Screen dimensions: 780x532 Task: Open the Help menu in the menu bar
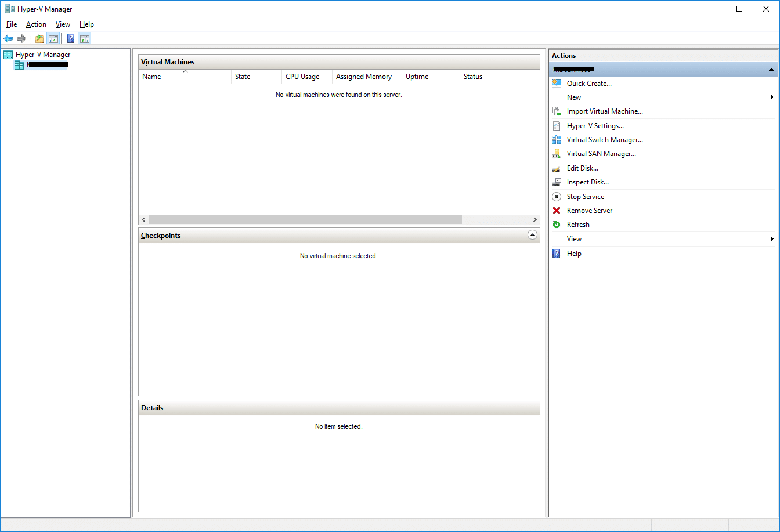point(86,24)
